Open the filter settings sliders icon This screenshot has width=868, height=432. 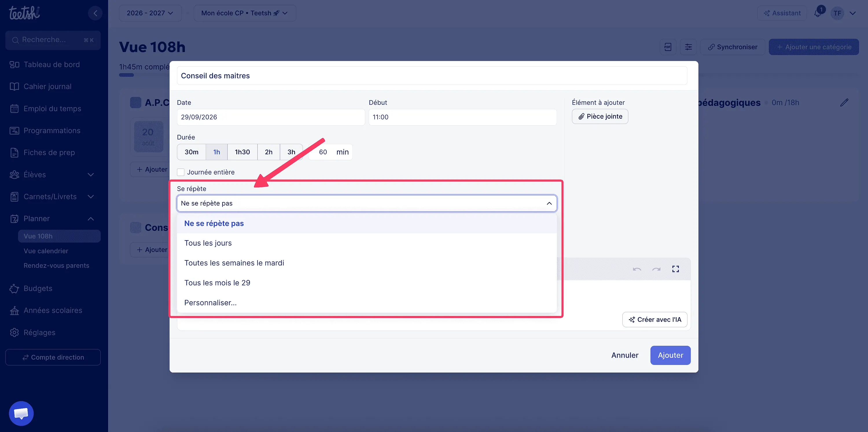(x=688, y=47)
